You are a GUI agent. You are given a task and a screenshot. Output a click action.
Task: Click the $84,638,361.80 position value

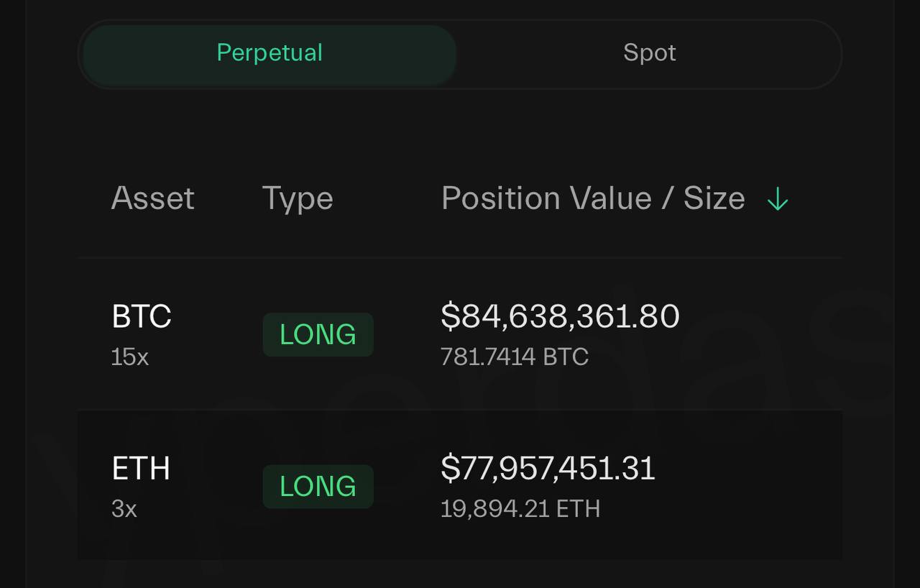[560, 316]
